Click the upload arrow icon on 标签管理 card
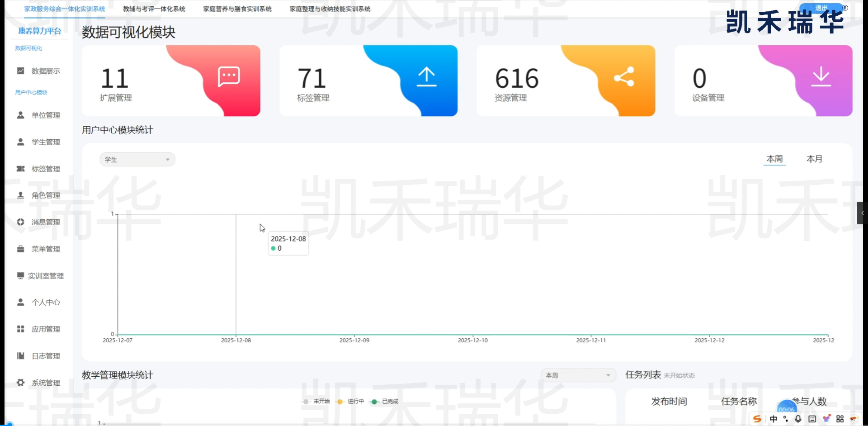The image size is (868, 426). [426, 76]
